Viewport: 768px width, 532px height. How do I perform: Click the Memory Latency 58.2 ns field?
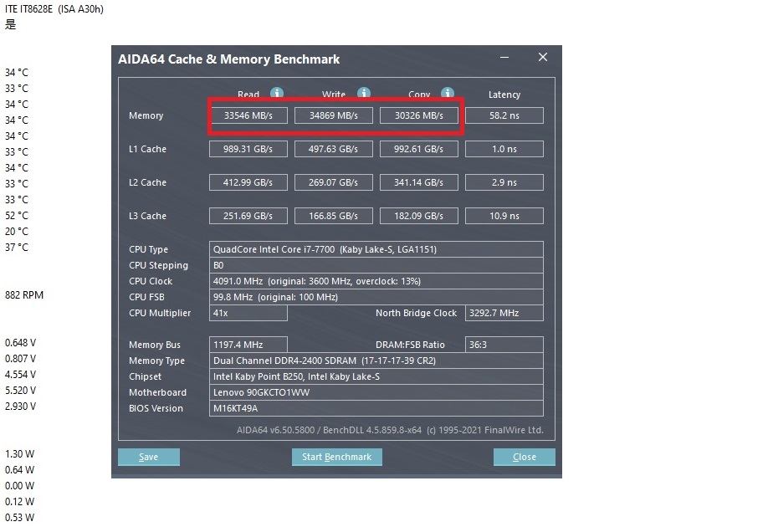[x=504, y=115]
